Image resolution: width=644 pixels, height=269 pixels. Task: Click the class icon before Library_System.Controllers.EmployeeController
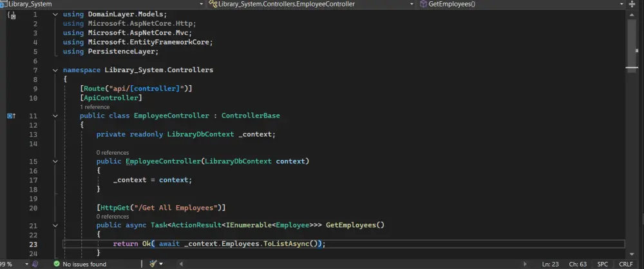click(213, 4)
